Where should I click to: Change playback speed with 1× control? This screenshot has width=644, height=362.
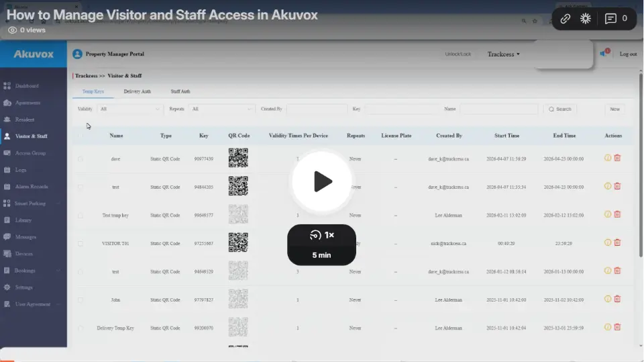tap(322, 235)
